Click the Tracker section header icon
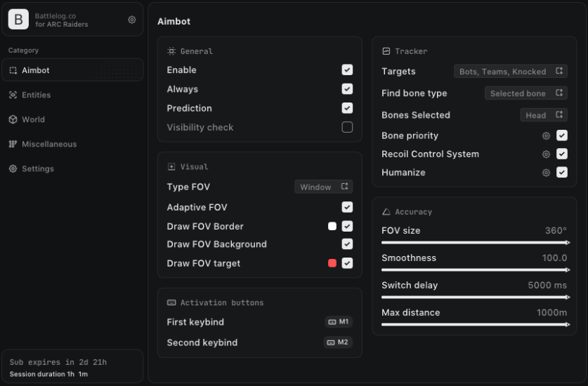The image size is (588, 386). (x=386, y=51)
